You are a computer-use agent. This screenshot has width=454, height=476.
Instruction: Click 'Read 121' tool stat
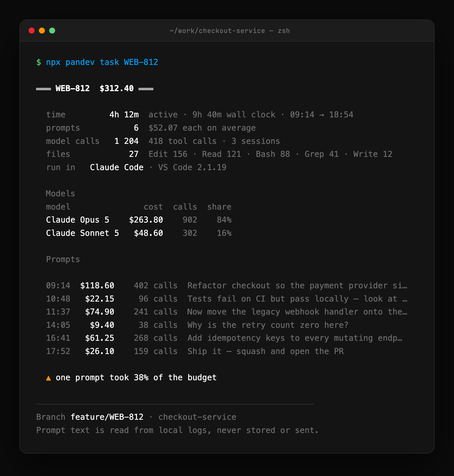coord(221,154)
